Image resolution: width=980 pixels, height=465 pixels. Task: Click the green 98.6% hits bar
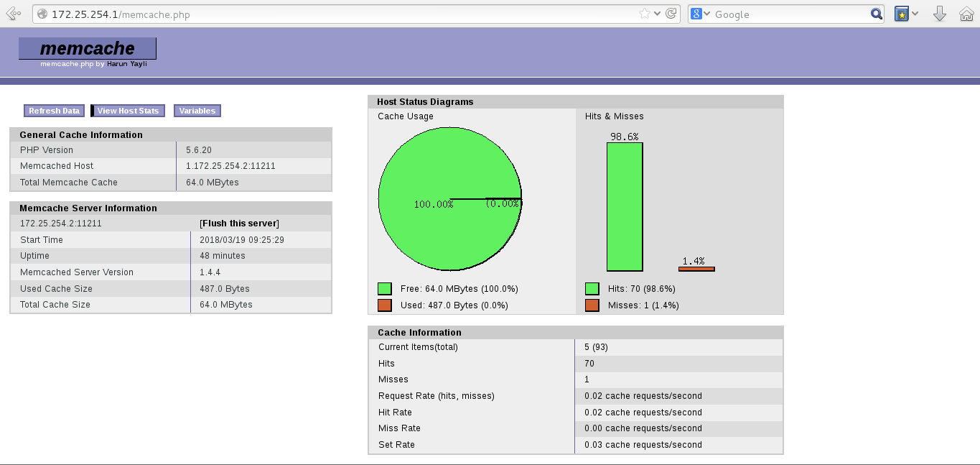[625, 207]
